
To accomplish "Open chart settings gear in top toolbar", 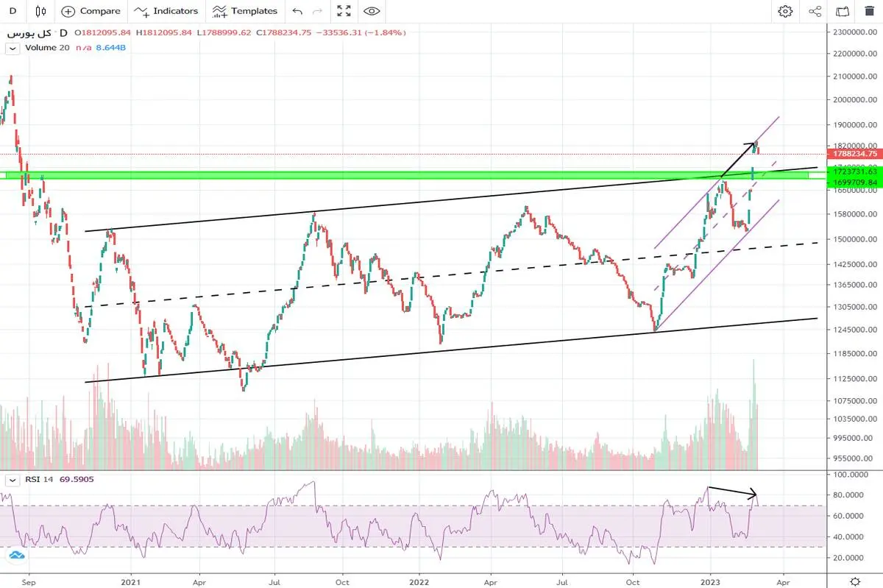I will tap(785, 11).
